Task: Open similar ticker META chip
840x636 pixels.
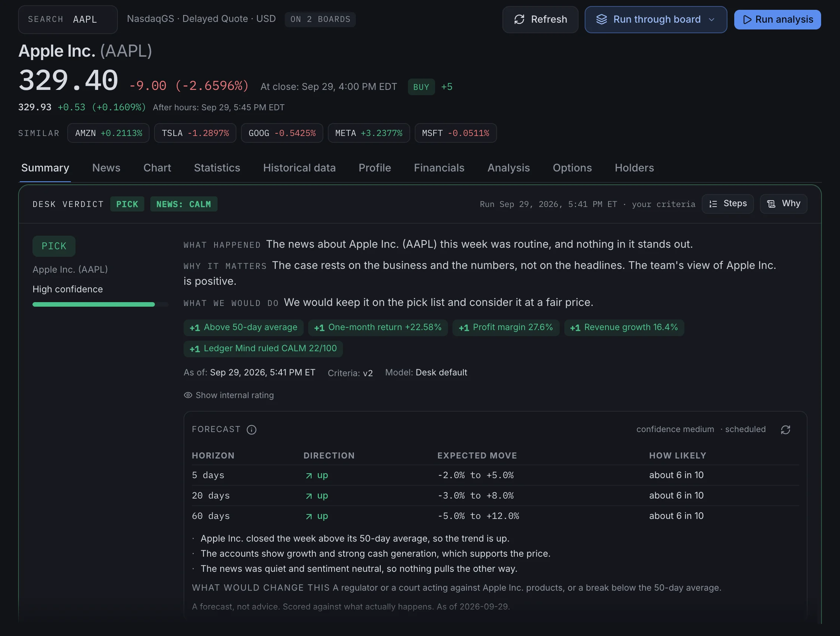Action: [369, 133]
